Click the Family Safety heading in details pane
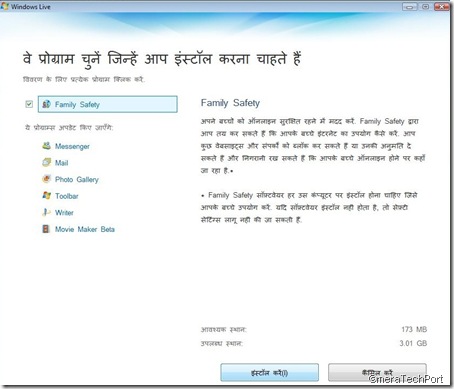Image resolution: width=454 pixels, height=389 pixels. click(x=230, y=103)
